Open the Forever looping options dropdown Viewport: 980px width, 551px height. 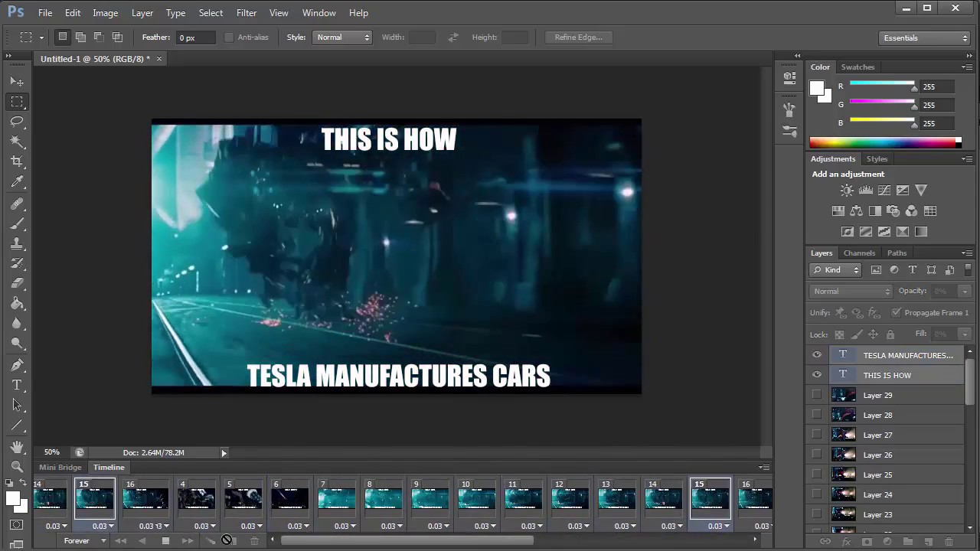pos(85,540)
